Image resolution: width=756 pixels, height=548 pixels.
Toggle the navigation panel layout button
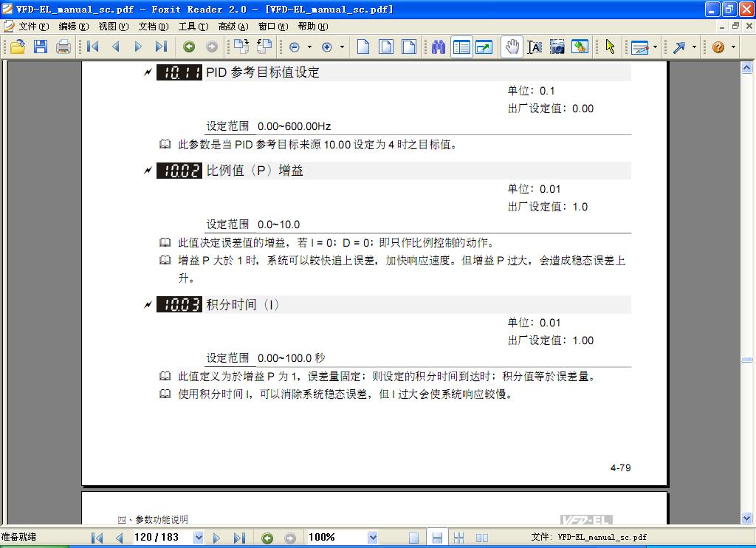click(x=461, y=47)
